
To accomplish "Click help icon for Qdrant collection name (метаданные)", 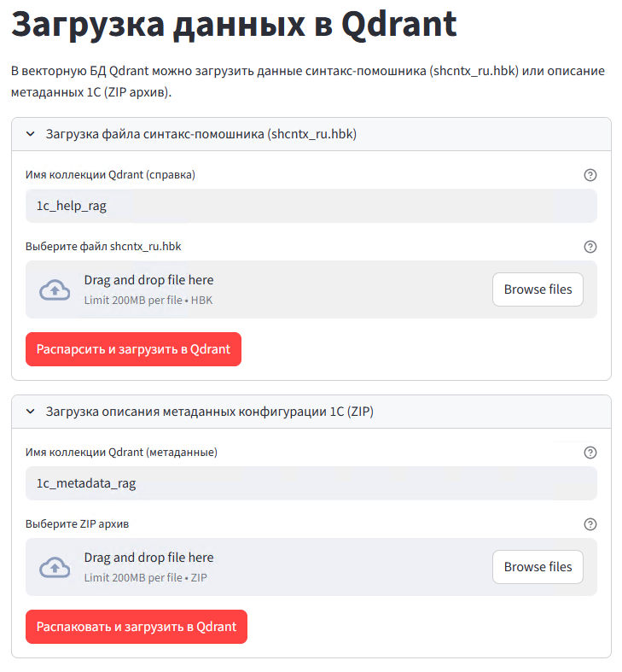I will pos(590,453).
